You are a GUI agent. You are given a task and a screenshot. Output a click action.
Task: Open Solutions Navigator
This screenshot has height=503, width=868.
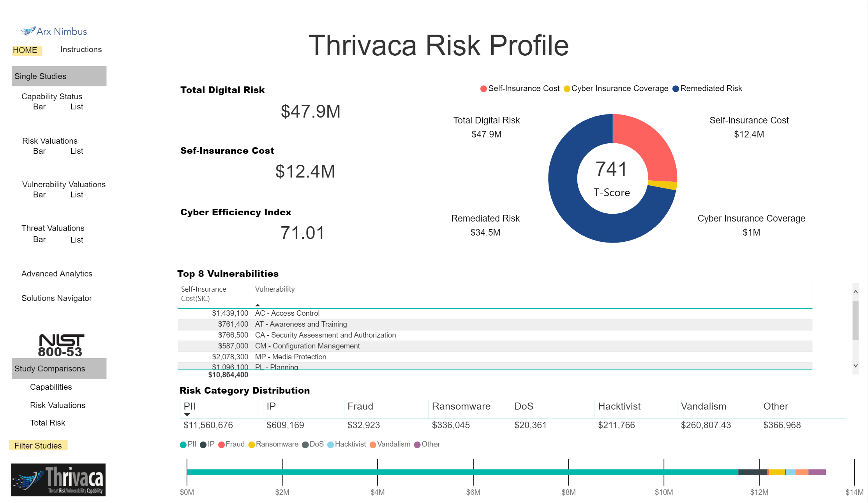point(56,298)
